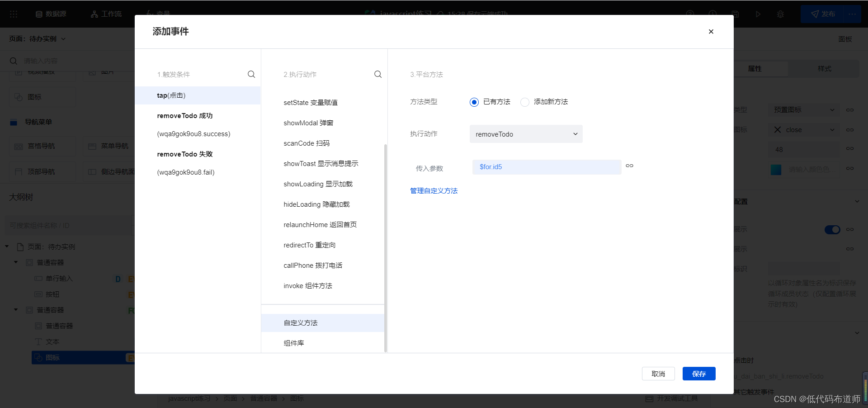Click bind-variable link icon next to 传入参数
Image resolution: width=868 pixels, height=408 pixels.
(629, 166)
